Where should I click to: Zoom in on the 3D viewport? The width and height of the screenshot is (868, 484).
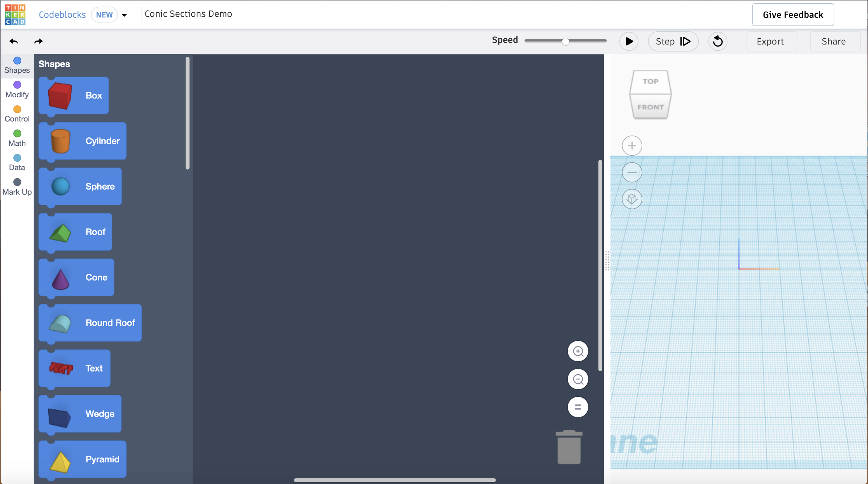(x=632, y=145)
